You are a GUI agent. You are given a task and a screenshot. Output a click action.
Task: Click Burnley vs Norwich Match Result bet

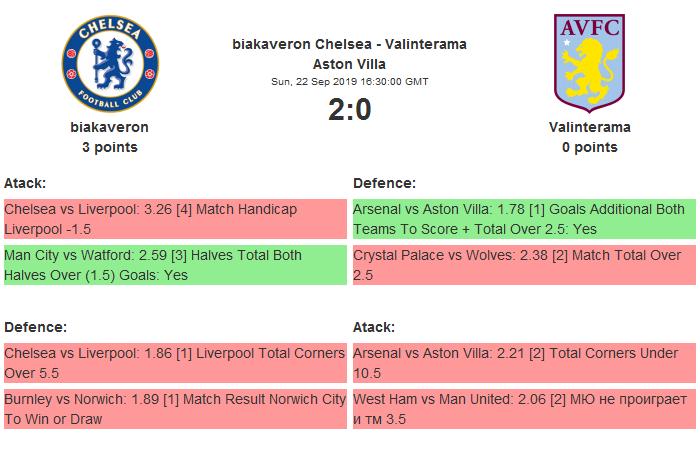click(174, 409)
